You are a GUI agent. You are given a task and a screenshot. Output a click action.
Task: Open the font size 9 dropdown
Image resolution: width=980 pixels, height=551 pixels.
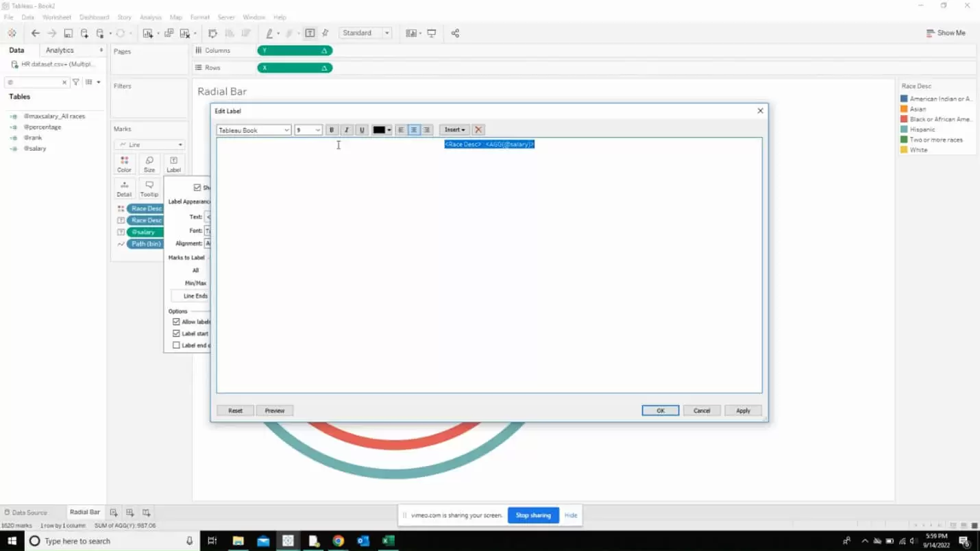(x=308, y=130)
